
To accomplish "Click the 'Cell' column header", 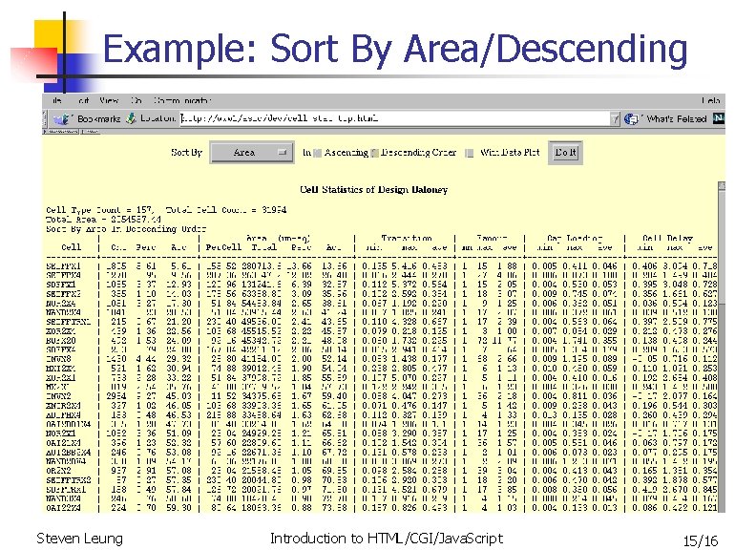I will coord(72,247).
